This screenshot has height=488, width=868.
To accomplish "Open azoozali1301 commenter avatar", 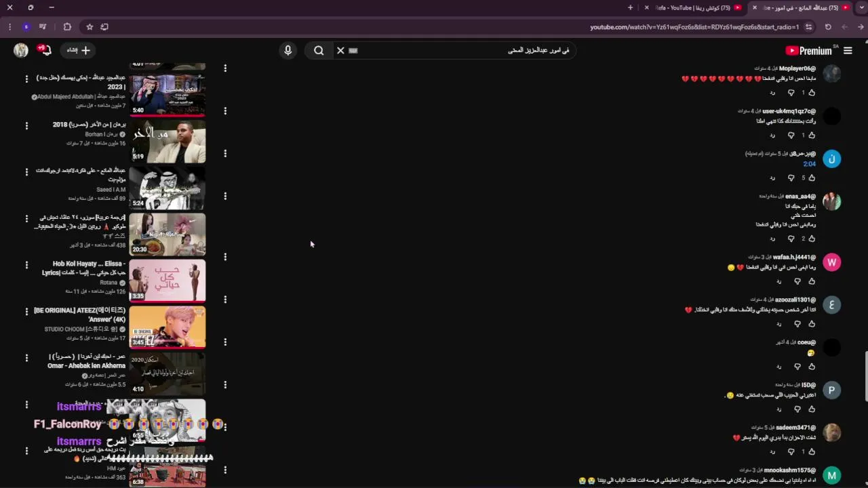I will [x=831, y=305].
